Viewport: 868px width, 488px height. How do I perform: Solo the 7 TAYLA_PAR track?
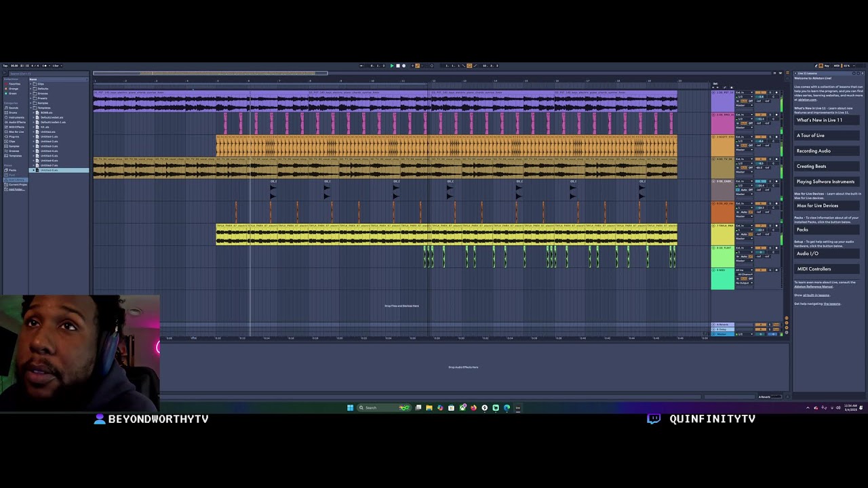coord(770,226)
